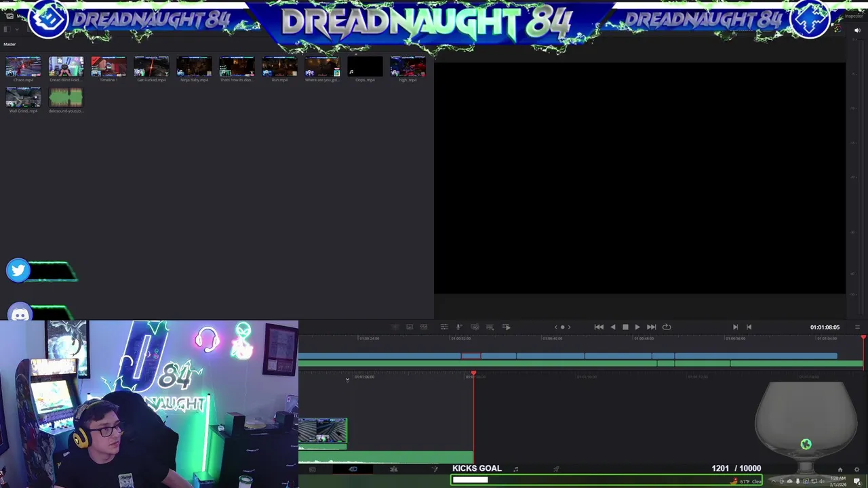Switch to the Fusion page tab
This screenshot has width=868, height=488.
pyautogui.click(x=435, y=469)
